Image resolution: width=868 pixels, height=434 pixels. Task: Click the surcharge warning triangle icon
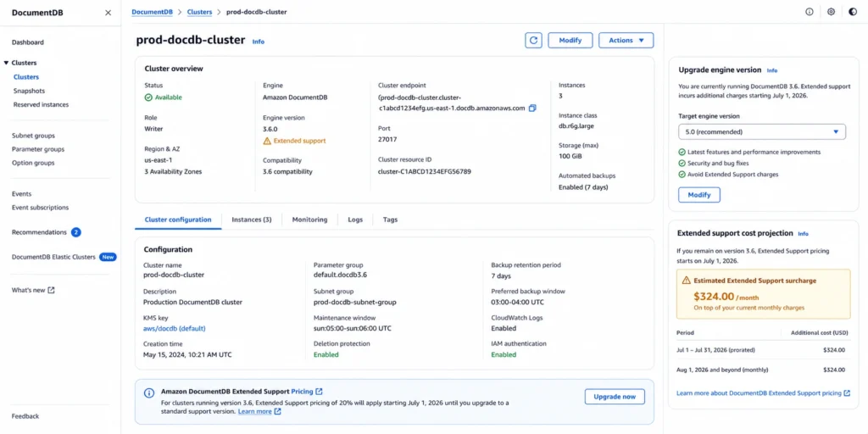(x=687, y=280)
